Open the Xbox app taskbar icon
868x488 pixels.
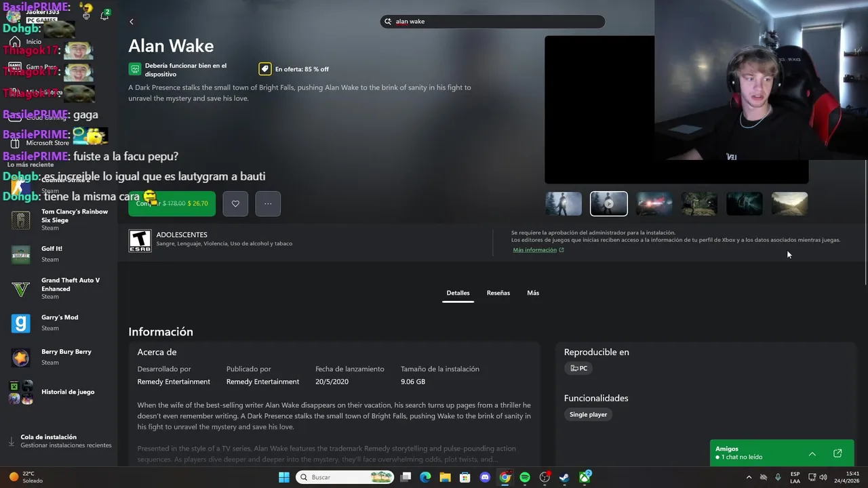click(x=585, y=477)
